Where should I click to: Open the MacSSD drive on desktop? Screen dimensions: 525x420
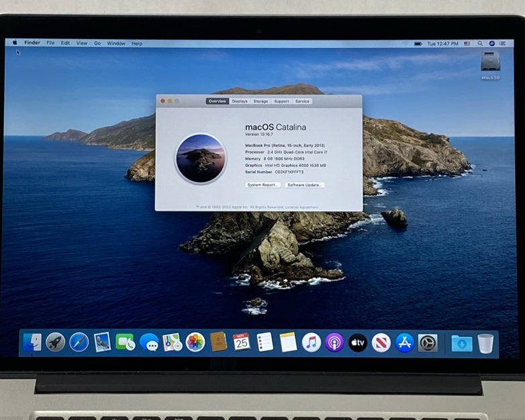click(491, 66)
